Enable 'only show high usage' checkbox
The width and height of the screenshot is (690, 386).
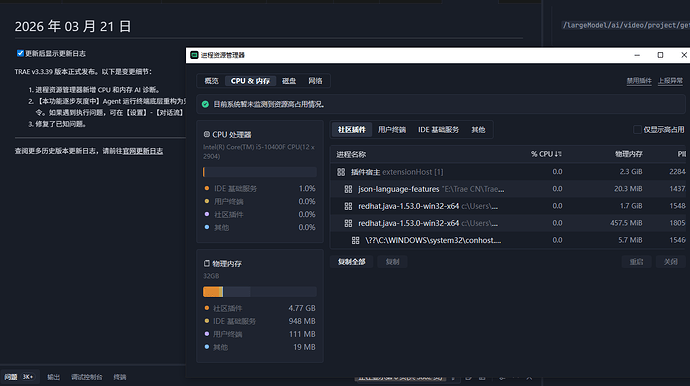pyautogui.click(x=637, y=129)
